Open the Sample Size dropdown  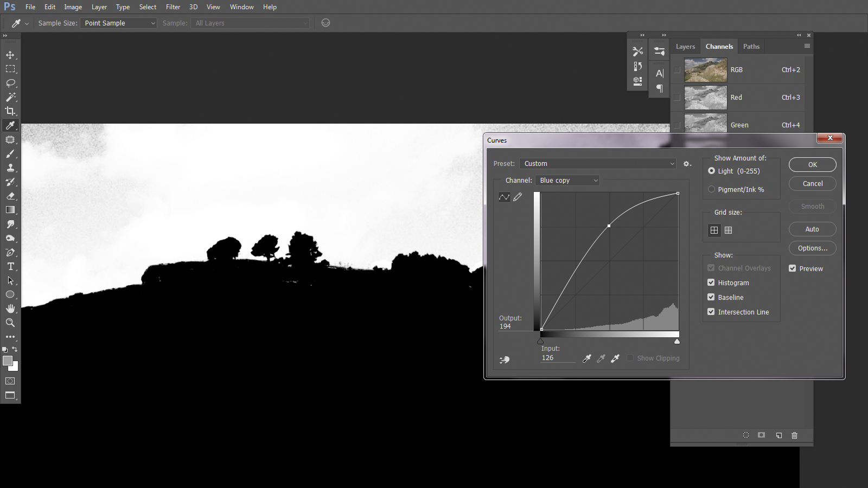point(119,23)
